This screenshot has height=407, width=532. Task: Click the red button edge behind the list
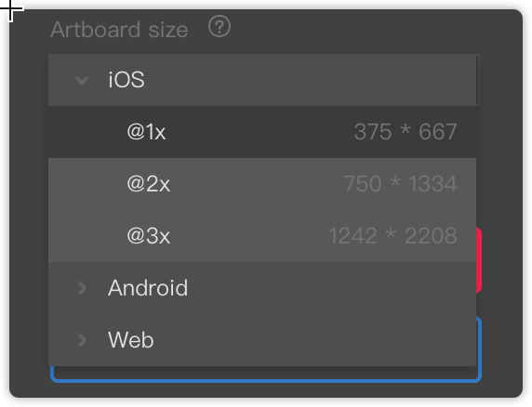(x=479, y=260)
